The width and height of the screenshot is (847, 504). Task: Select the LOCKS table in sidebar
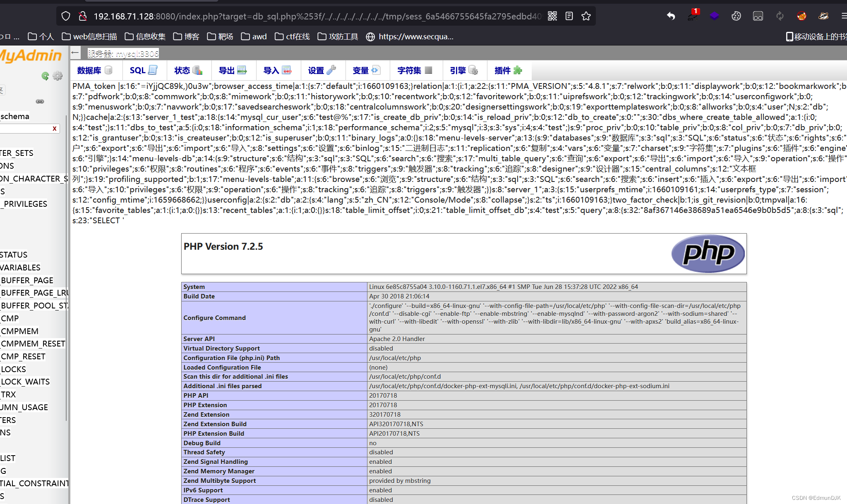point(13,369)
